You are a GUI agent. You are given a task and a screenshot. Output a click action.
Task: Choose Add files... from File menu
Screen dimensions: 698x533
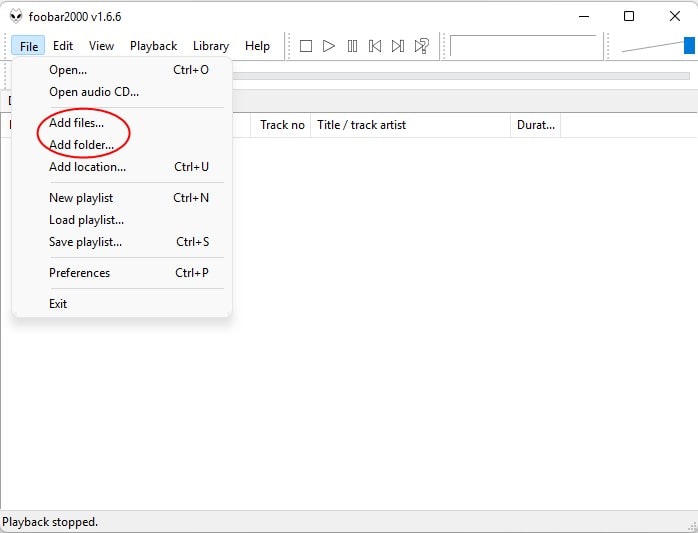tap(76, 123)
